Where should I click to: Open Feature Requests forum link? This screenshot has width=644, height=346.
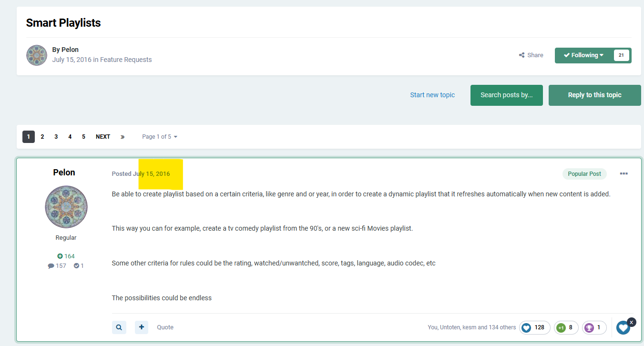click(x=126, y=60)
